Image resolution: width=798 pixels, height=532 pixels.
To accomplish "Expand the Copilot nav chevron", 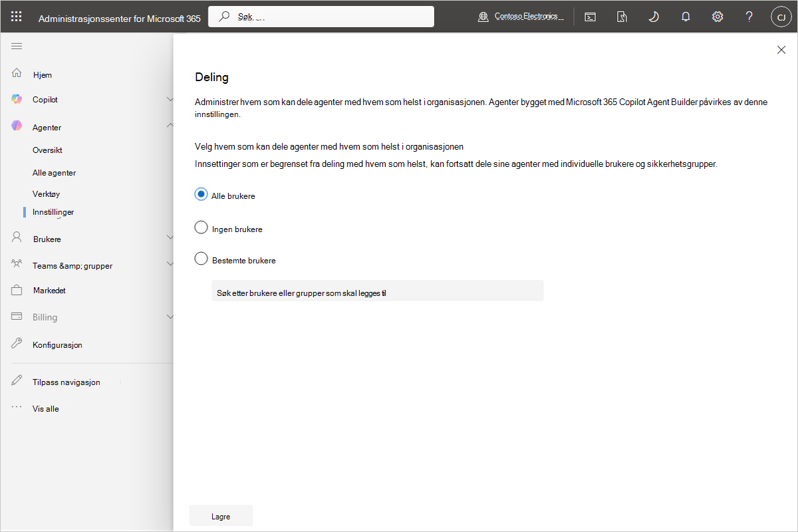I will tap(170, 99).
